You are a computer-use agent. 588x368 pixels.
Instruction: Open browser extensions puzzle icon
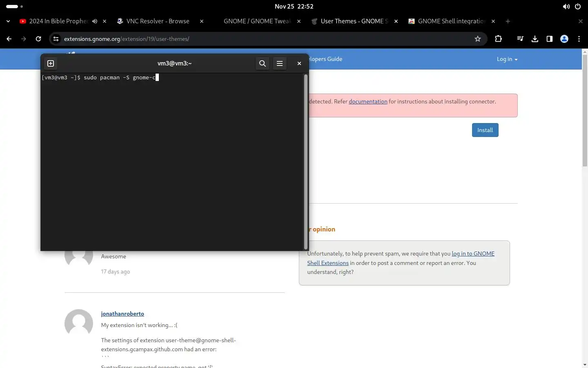(498, 39)
